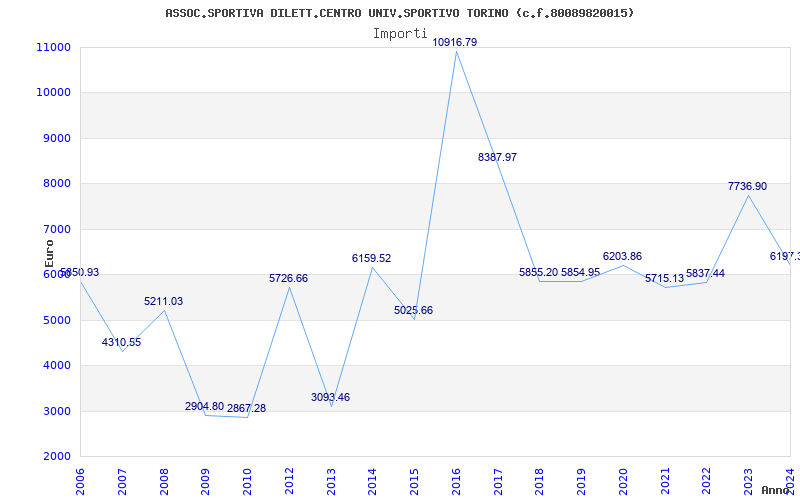Click the x-axis year 2019
Viewport: 800px width, 500px height.
click(582, 482)
